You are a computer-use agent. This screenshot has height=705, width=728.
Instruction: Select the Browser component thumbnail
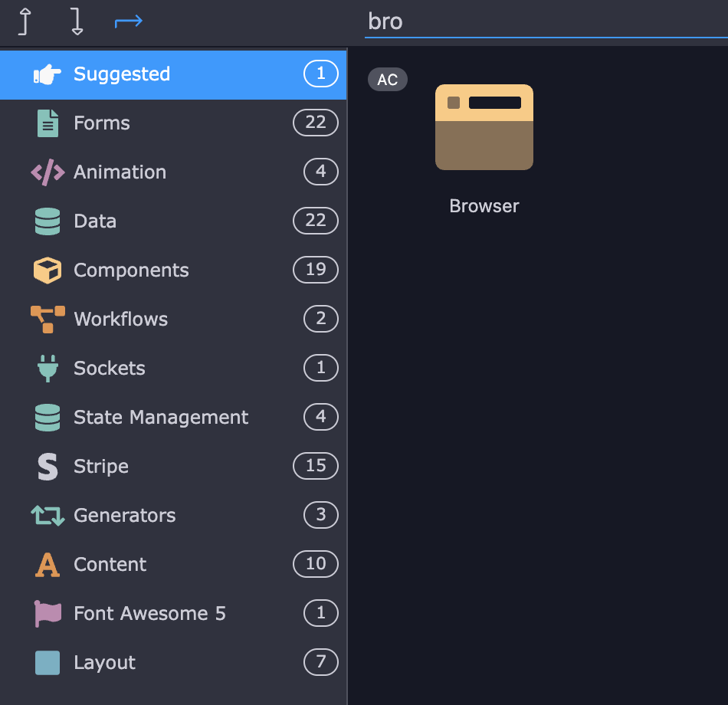(x=484, y=127)
